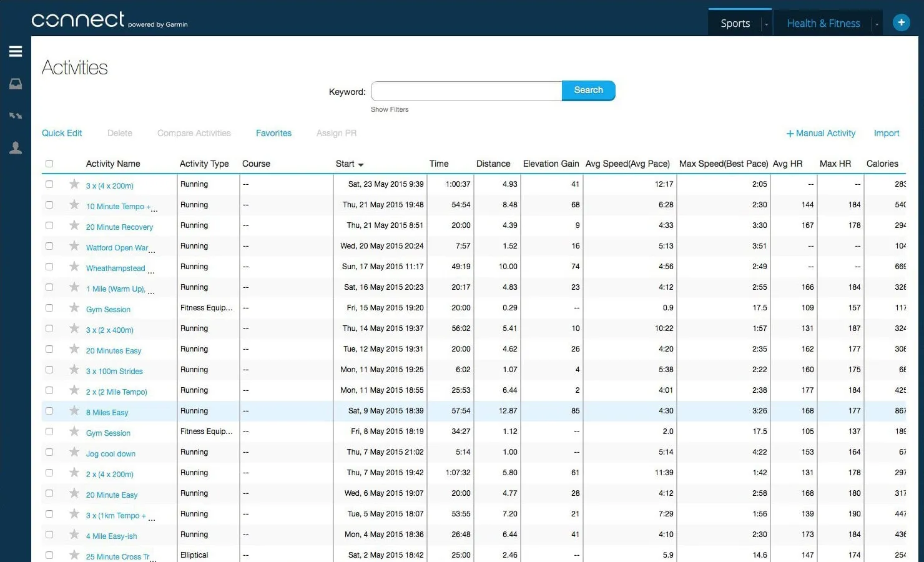Click the blue plus add button
Screen dimensions: 924x562
tap(901, 22)
